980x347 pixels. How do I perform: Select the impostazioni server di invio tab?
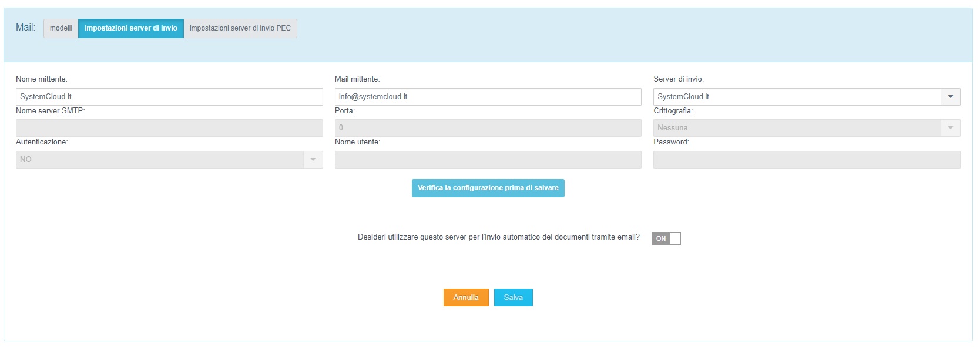131,28
